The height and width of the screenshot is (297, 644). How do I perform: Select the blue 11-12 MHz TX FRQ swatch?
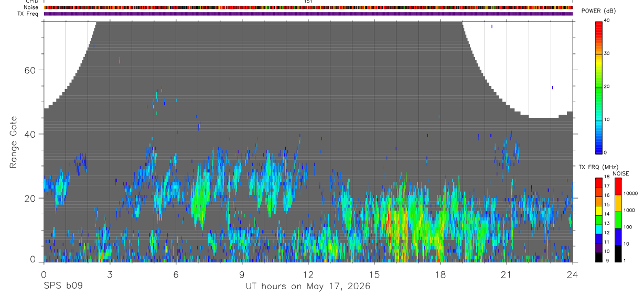pyautogui.click(x=598, y=238)
